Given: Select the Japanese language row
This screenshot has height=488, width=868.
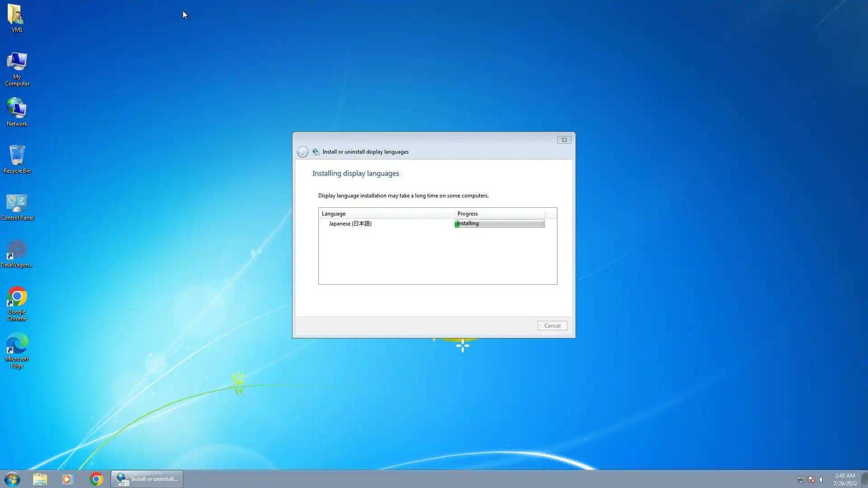Looking at the screenshot, I should pos(350,224).
